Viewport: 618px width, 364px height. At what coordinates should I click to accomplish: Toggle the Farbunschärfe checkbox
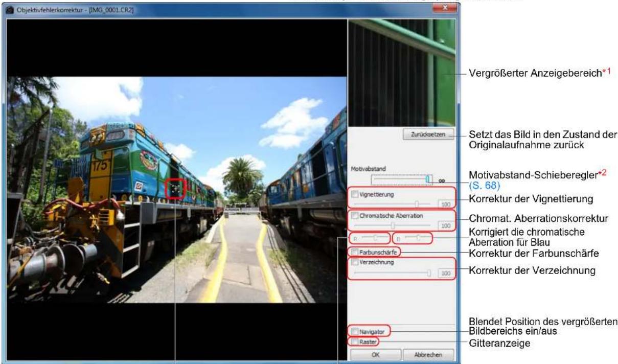pos(355,252)
